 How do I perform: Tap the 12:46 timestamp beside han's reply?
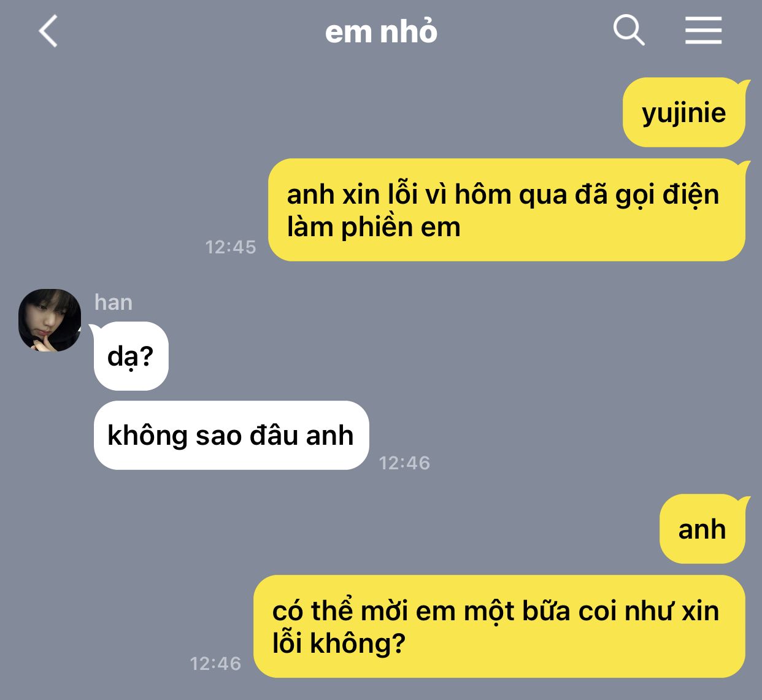[x=404, y=463]
